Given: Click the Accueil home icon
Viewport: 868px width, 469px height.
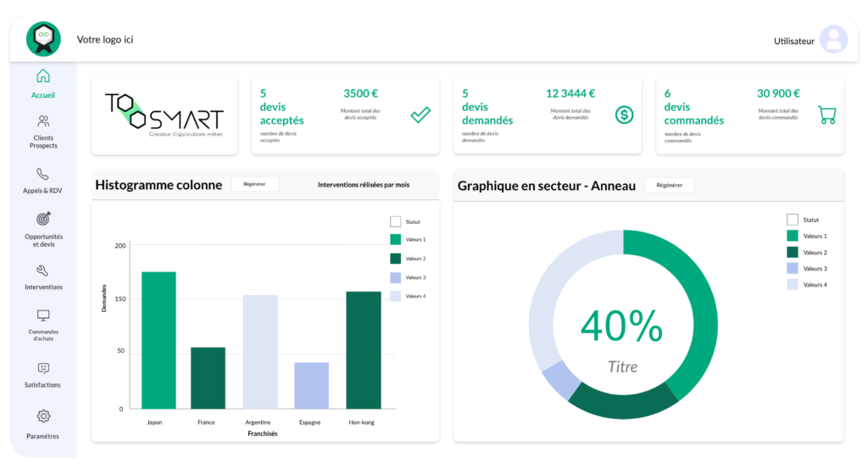Looking at the screenshot, I should 43,75.
